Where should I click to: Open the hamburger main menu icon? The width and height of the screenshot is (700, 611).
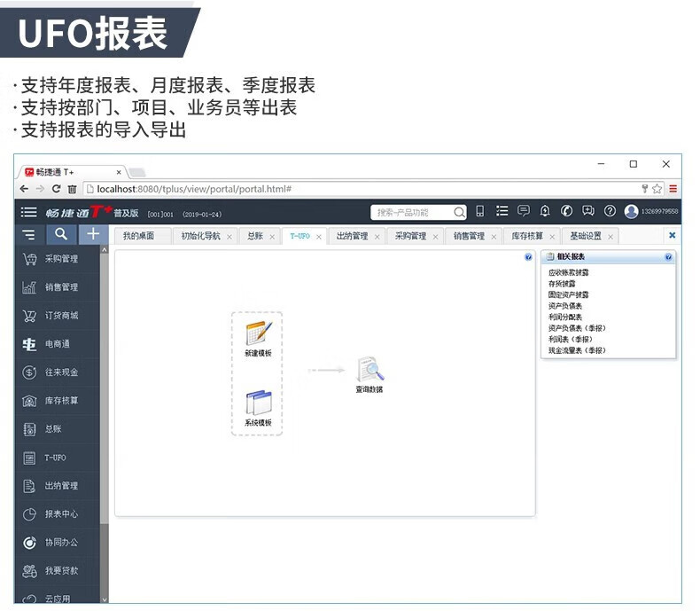click(x=28, y=212)
